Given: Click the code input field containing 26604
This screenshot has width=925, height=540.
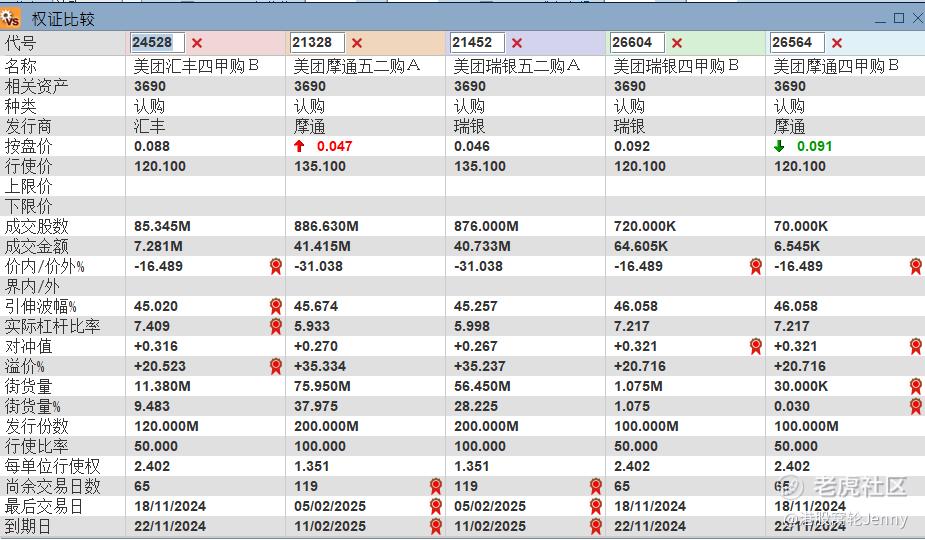Looking at the screenshot, I should point(637,42).
